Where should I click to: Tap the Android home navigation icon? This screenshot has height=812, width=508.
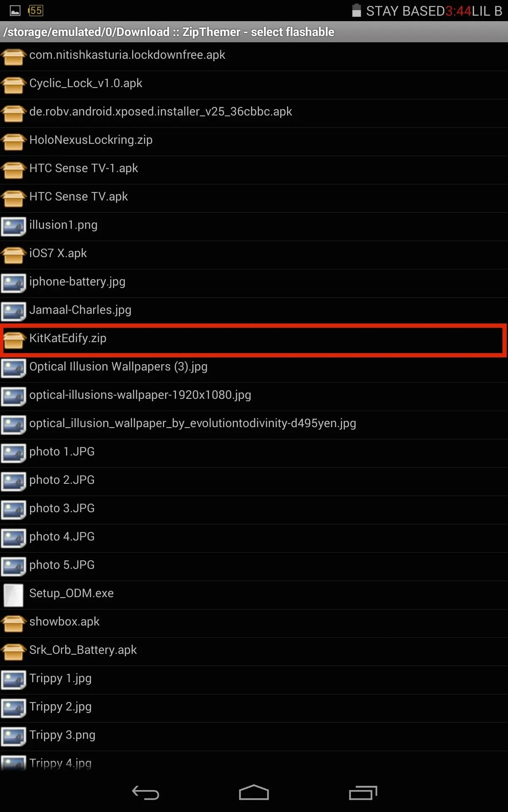tap(254, 793)
